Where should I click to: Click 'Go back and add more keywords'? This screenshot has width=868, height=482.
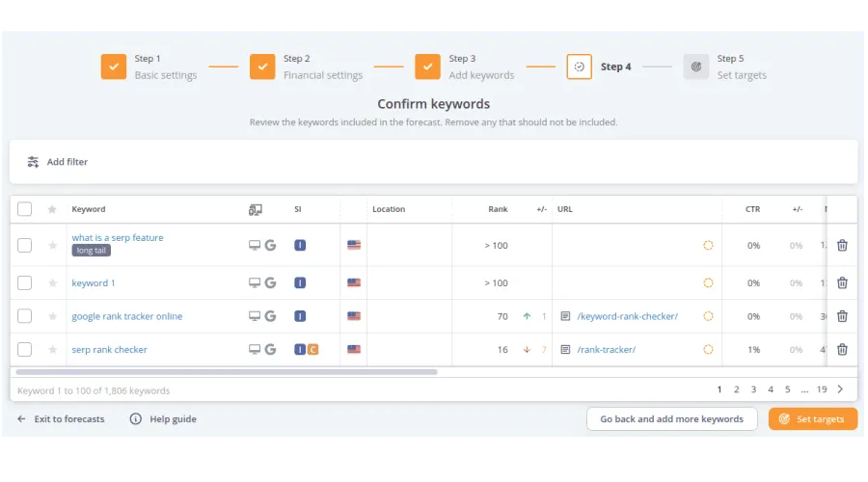tap(671, 419)
